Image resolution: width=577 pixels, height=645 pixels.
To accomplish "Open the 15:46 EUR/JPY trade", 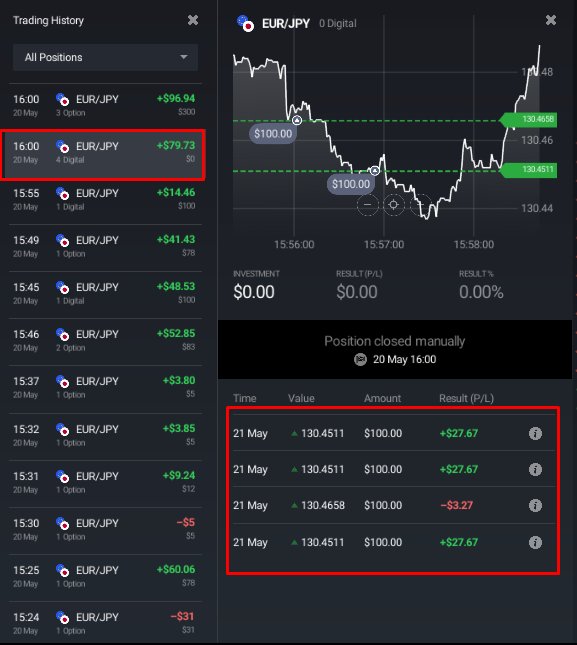I will tap(105, 341).
